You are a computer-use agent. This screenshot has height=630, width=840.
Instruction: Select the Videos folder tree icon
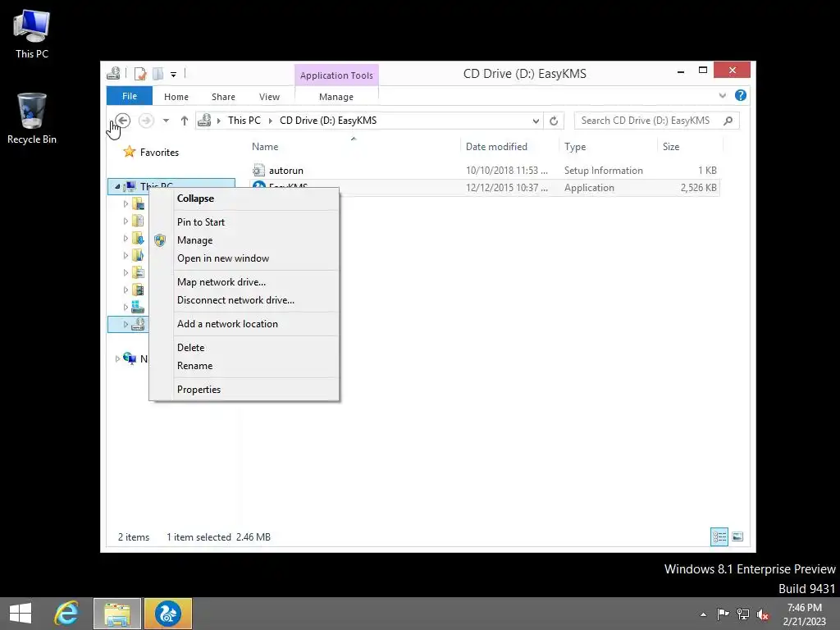pyautogui.click(x=138, y=290)
